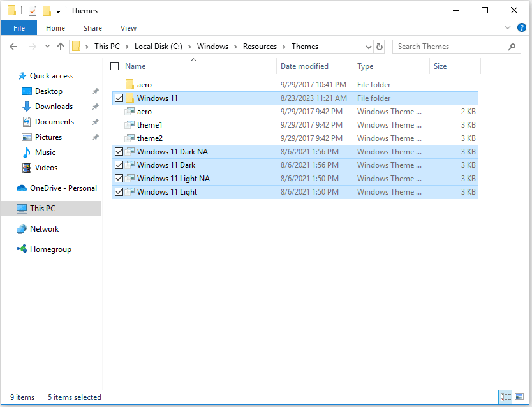
Task: Go up one folder level
Action: (x=61, y=47)
